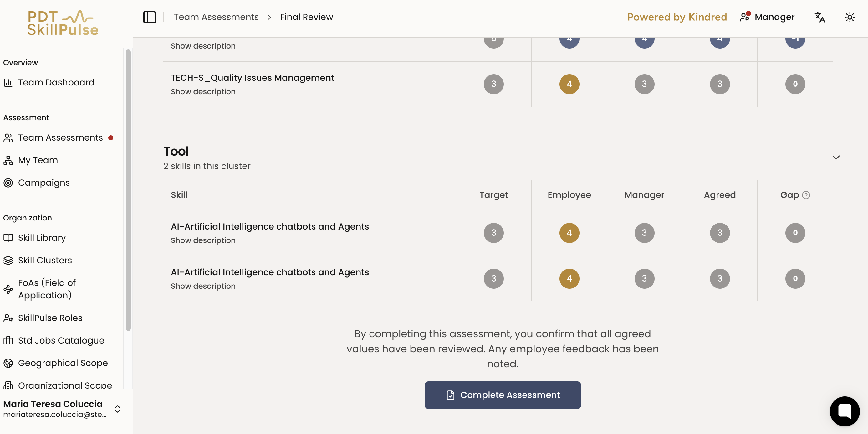Click the Powered by Kindred link
868x434 pixels.
677,17
